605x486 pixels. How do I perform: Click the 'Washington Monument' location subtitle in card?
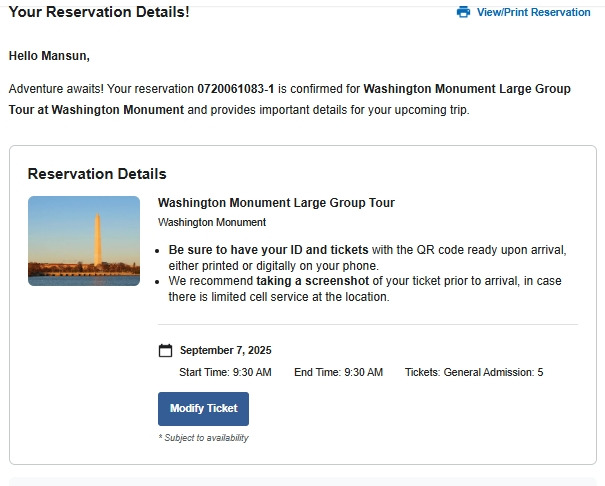click(212, 222)
